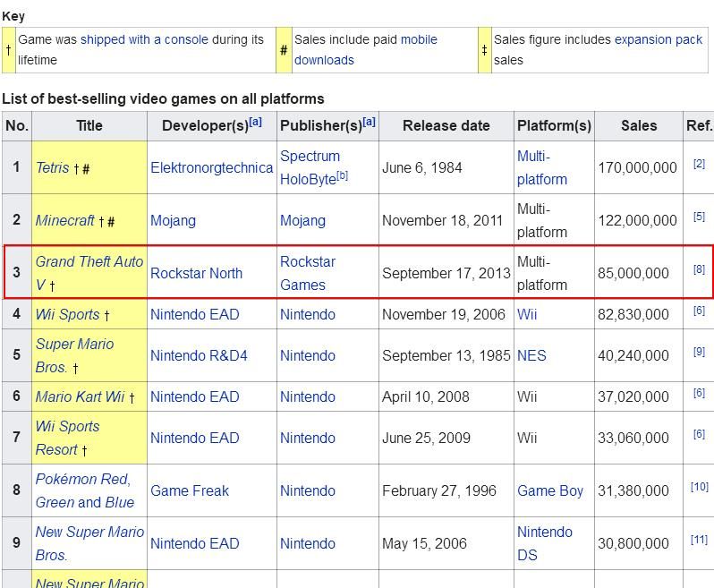Click the 'February 27, 1996' release date
This screenshot has width=714, height=588.
click(439, 490)
